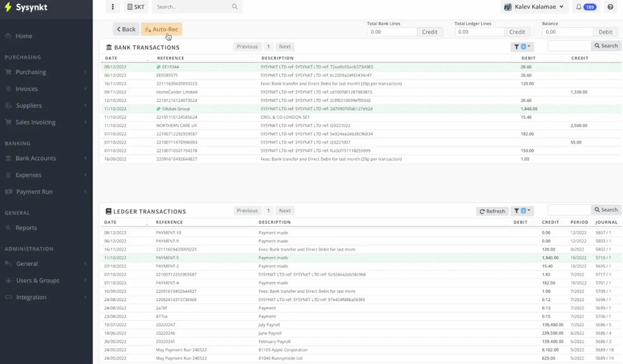
Task: Click Next in Bank Transactions pagination
Action: coord(285,47)
